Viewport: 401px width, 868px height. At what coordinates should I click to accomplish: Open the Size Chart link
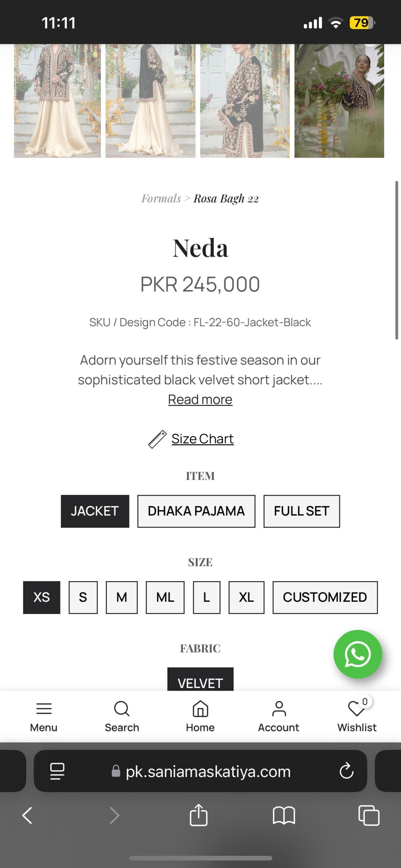click(x=202, y=439)
